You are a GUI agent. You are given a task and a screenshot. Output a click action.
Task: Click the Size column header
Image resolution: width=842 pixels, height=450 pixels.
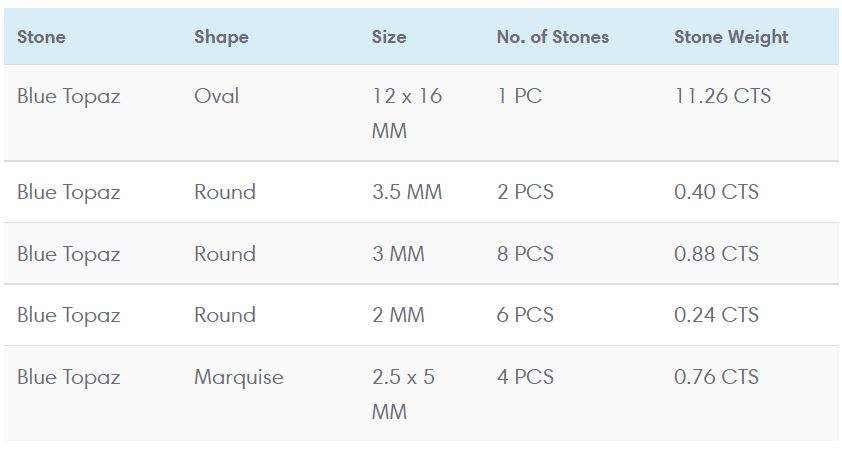(x=389, y=37)
